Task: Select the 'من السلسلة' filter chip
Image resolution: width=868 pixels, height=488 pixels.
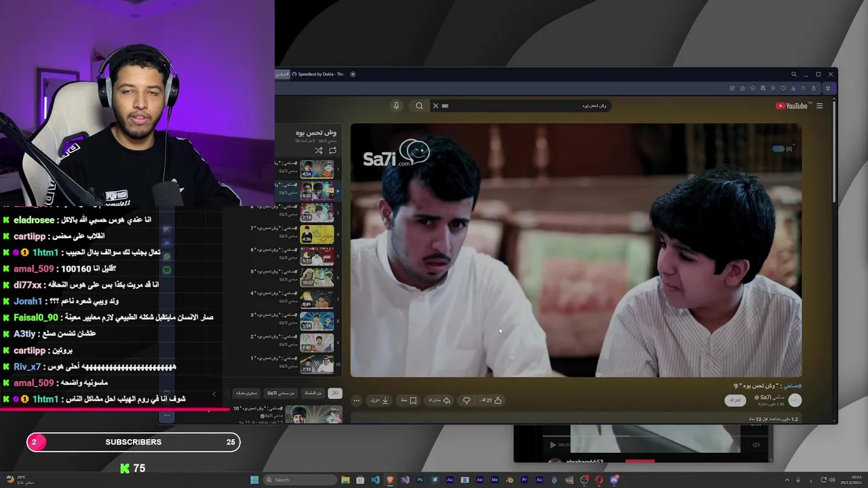Action: pyautogui.click(x=313, y=393)
